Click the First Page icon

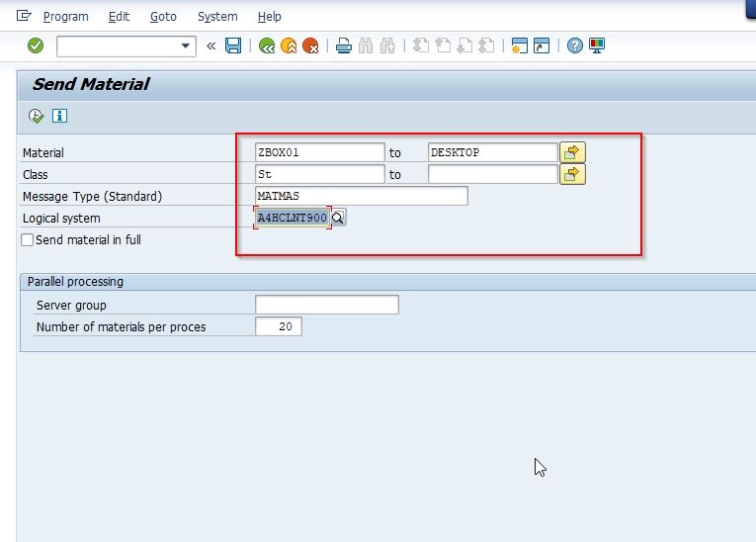click(x=420, y=45)
